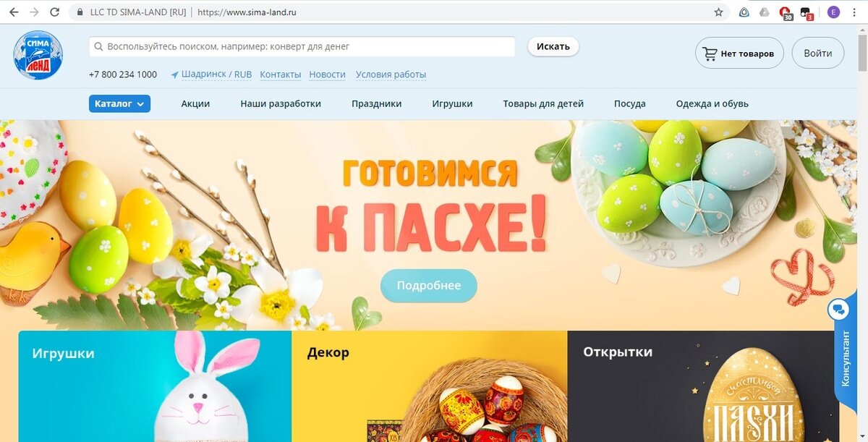Click the site security padlock icon
Viewport: 868px width, 442px height.
[x=80, y=12]
